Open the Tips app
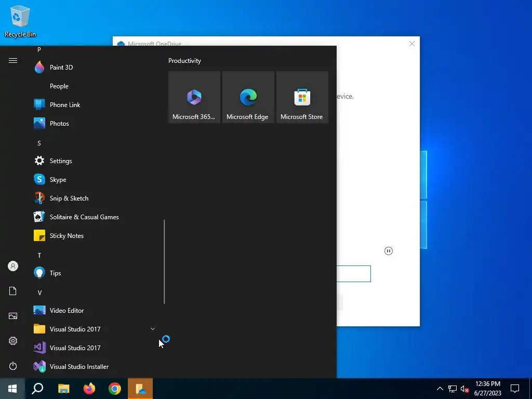Viewport: 532px width, 399px height. (x=94, y=273)
